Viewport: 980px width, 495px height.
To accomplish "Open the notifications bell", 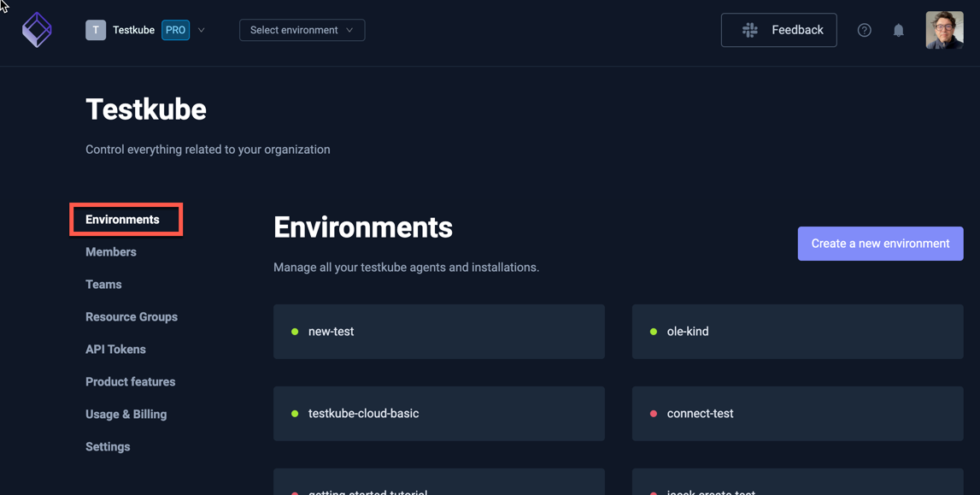I will tap(899, 30).
